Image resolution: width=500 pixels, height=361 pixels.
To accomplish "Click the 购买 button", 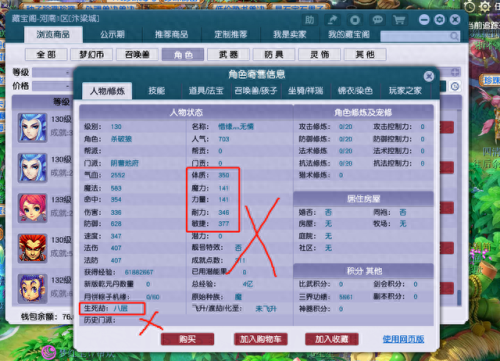I will pyautogui.click(x=187, y=339).
